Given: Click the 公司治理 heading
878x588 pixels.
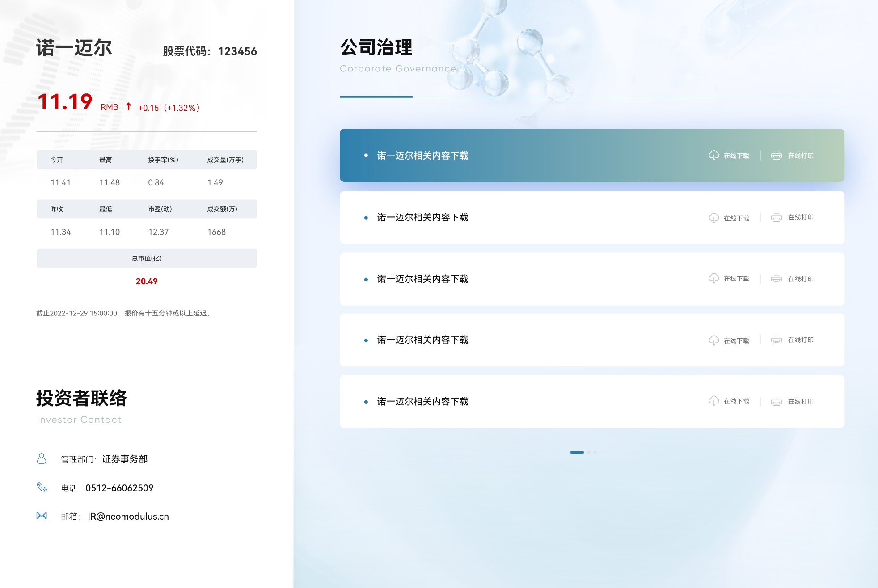Looking at the screenshot, I should tap(376, 47).
